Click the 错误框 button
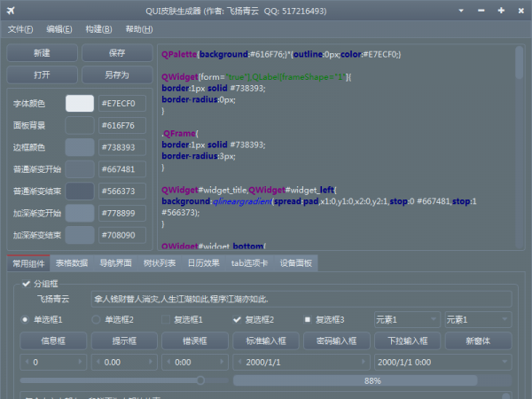532x399 pixels. click(x=193, y=340)
